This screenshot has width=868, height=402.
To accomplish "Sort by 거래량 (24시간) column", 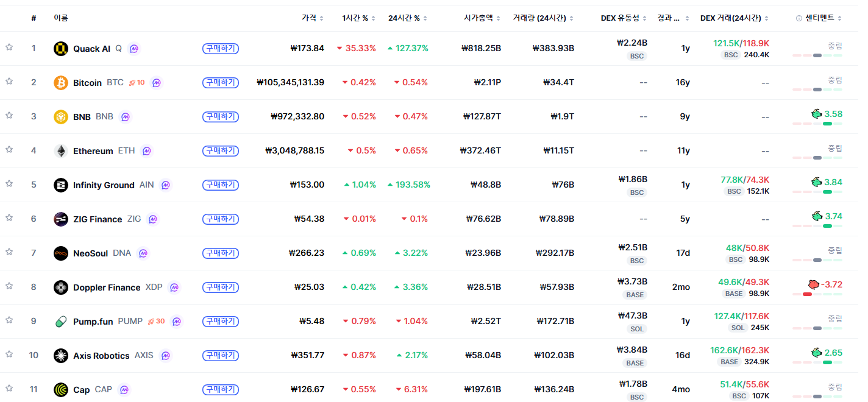I will pyautogui.click(x=544, y=18).
